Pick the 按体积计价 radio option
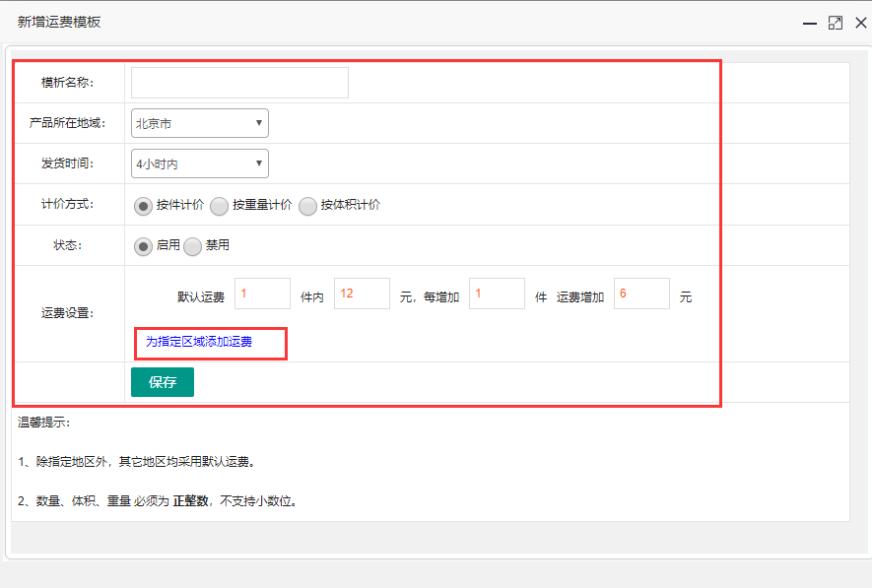The height and width of the screenshot is (588, 872). 308,206
